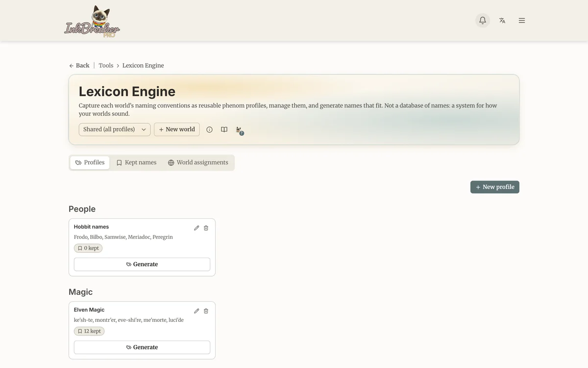This screenshot has height=368, width=588.
Task: Click the Lexicon Engine breadcrumb
Action: point(143,65)
